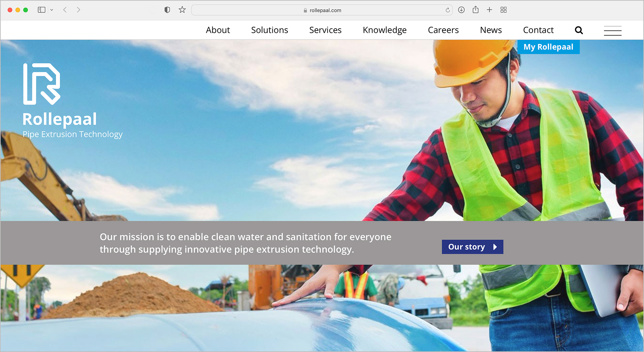Click the Our story button
The image size is (644, 352).
coord(472,247)
